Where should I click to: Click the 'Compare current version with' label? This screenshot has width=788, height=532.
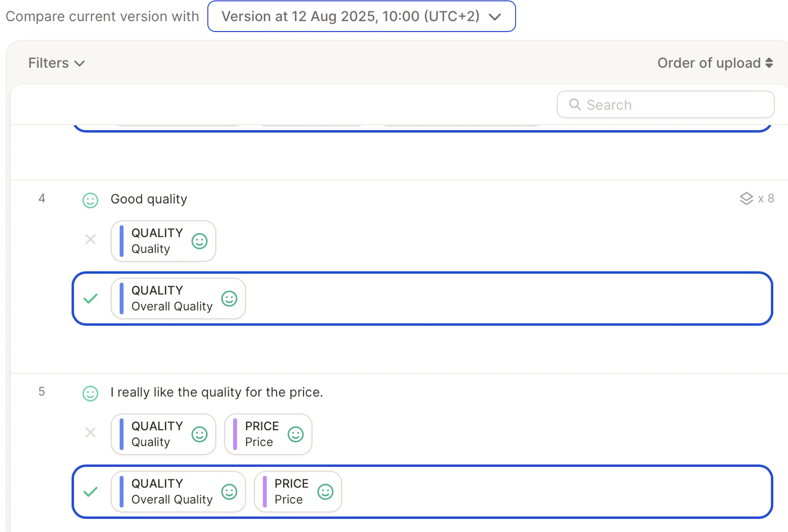102,17
